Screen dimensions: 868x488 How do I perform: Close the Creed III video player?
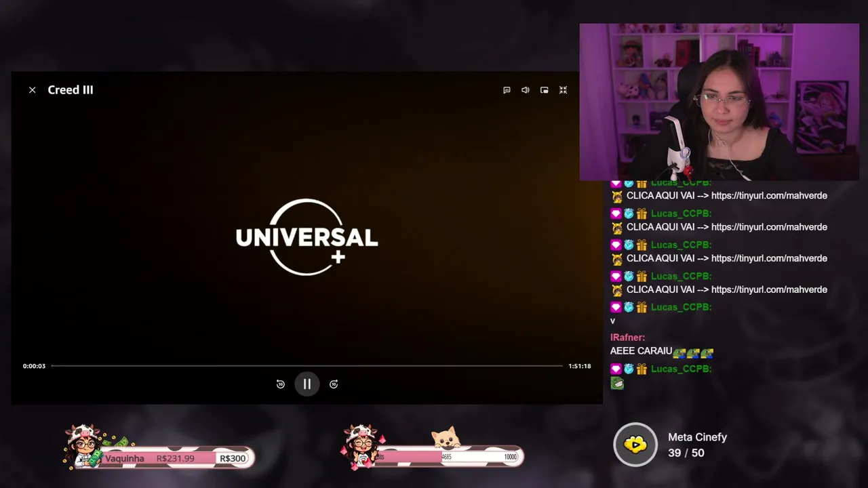pos(32,90)
